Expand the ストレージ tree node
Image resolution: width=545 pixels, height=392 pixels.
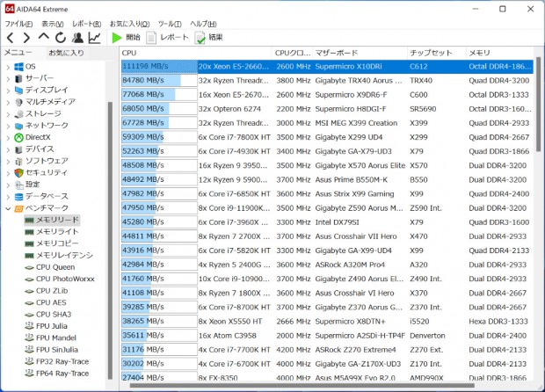pos(6,113)
